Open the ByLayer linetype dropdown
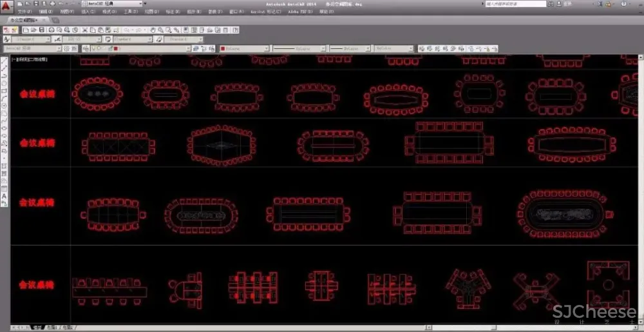 [298, 48]
